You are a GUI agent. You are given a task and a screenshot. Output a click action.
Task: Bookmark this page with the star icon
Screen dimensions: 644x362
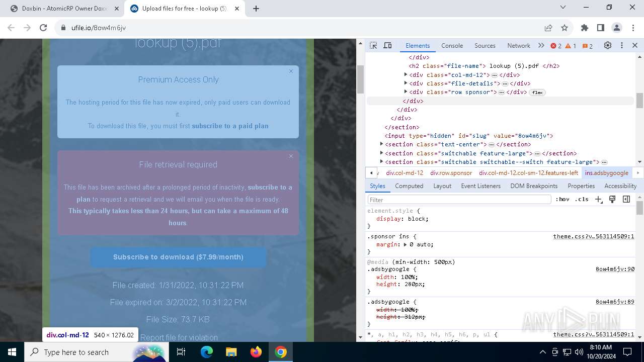565,28
